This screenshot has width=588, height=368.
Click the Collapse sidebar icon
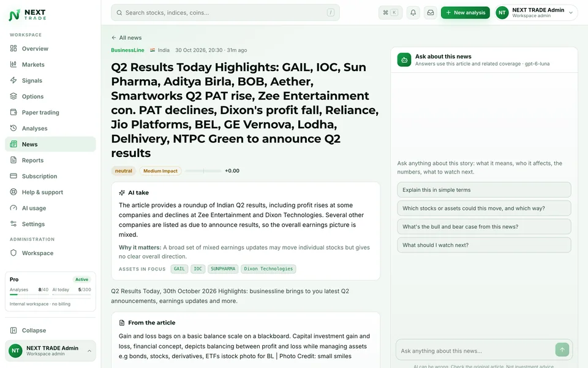tap(13, 331)
